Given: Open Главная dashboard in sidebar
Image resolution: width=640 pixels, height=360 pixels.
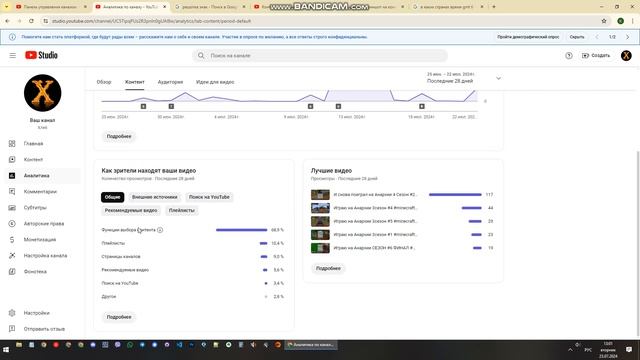Looking at the screenshot, I should 42,144.
